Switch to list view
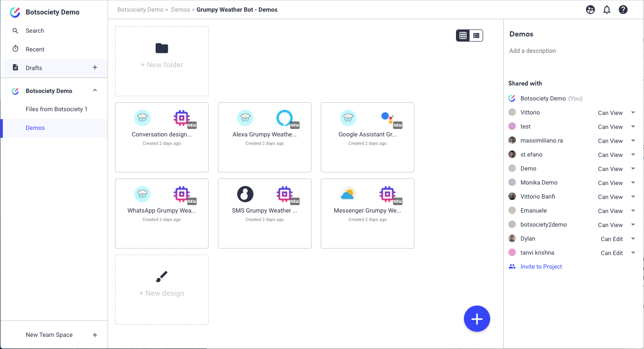This screenshot has height=349, width=644. tap(476, 36)
